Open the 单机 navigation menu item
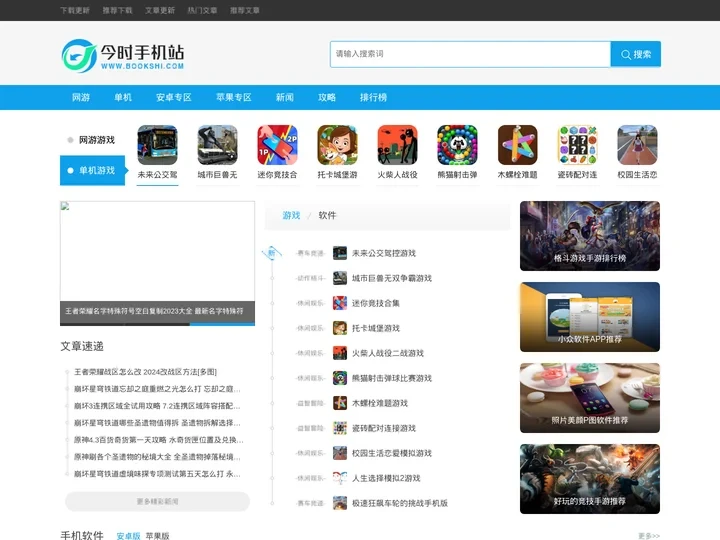 (x=123, y=97)
